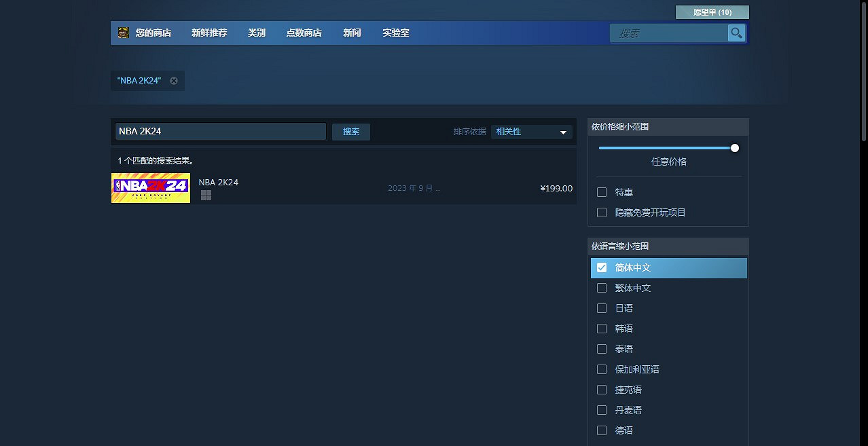Enable the 特惠 (specials) checkbox
868x446 pixels.
(x=601, y=192)
